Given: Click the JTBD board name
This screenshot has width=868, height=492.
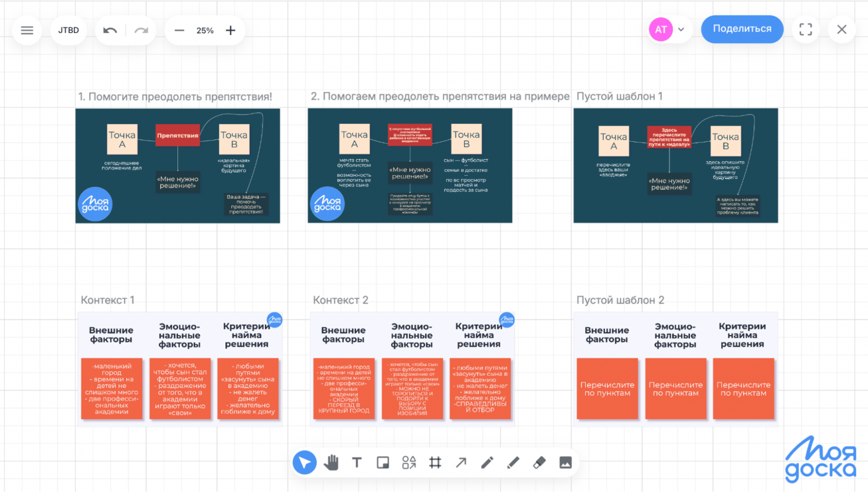Looking at the screenshot, I should pos(68,30).
